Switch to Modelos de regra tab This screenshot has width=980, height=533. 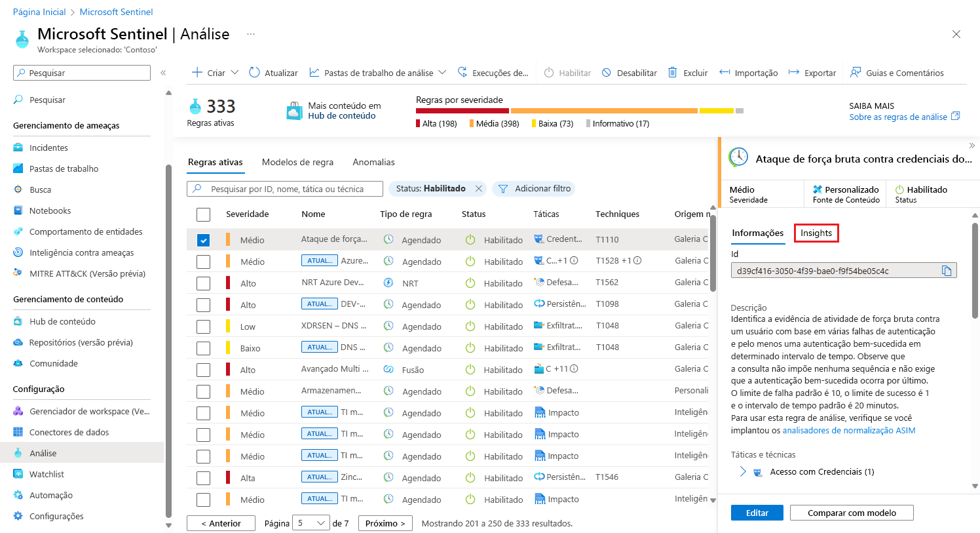pos(297,162)
